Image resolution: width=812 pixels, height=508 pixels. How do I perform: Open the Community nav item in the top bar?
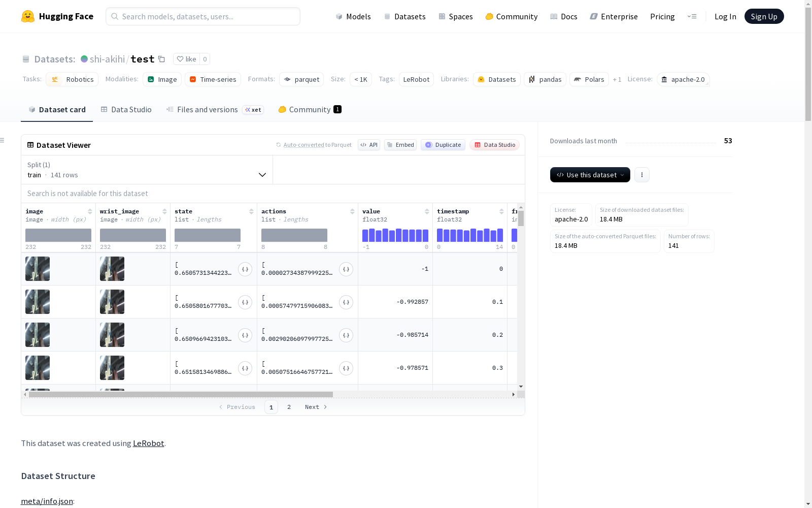[x=512, y=16]
